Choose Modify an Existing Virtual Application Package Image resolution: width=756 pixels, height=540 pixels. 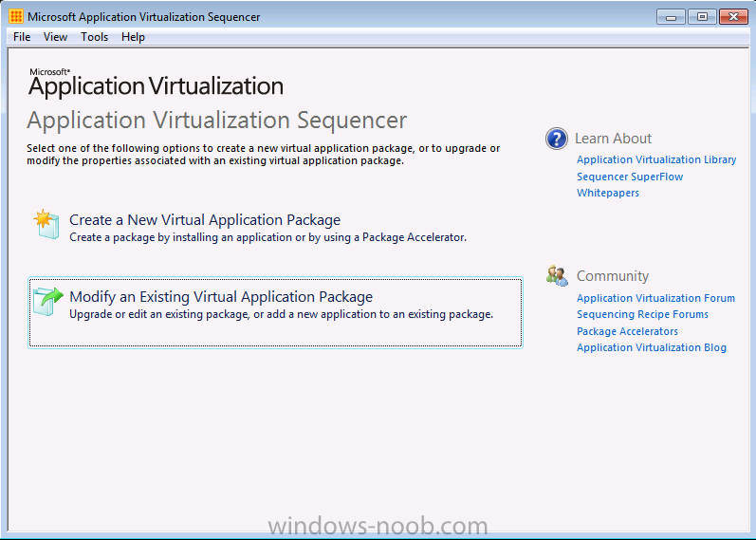(x=275, y=312)
